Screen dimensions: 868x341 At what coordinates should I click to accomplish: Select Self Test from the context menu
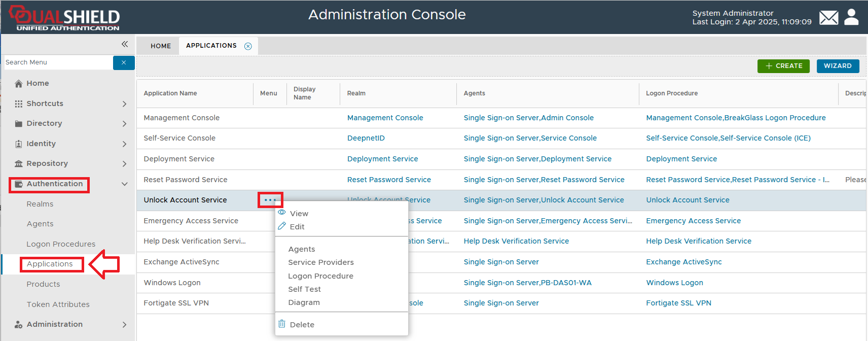(304, 289)
